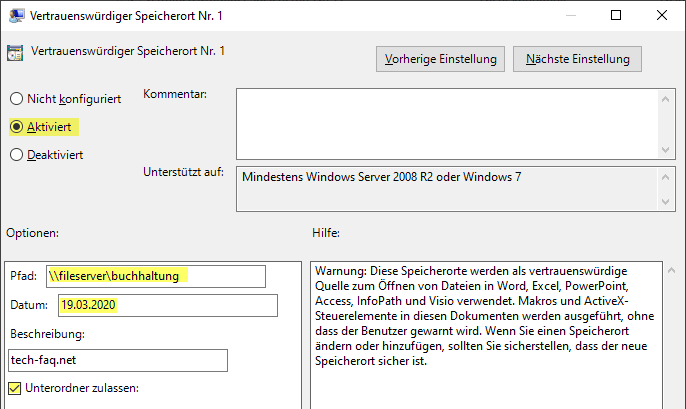Minimize the dialog window
Viewport: 686px width, 409px height.
pyautogui.click(x=570, y=15)
